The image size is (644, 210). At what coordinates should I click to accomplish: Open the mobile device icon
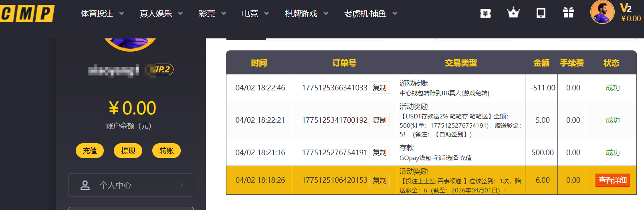541,13
